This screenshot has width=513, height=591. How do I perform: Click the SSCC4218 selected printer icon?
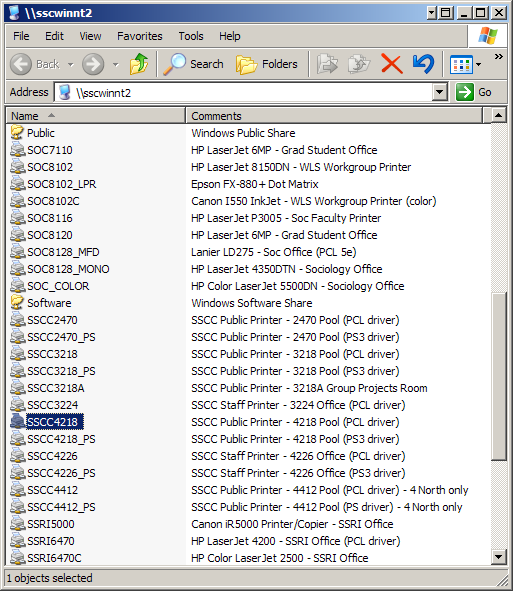17,422
